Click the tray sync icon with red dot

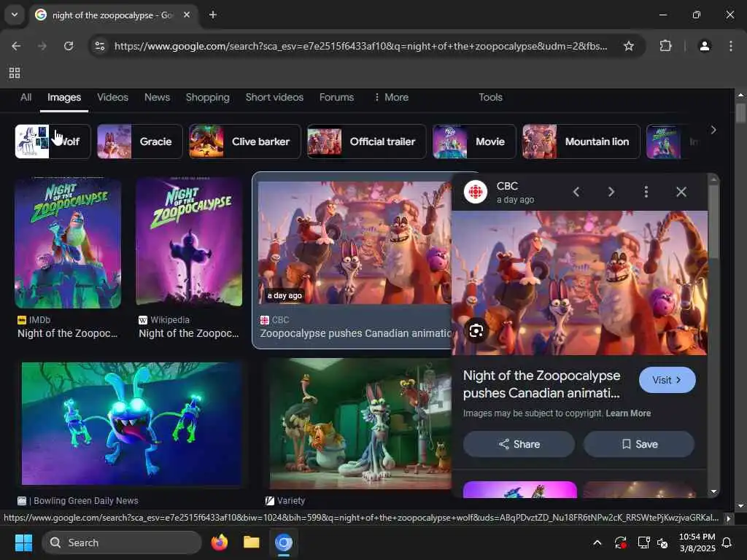620,542
